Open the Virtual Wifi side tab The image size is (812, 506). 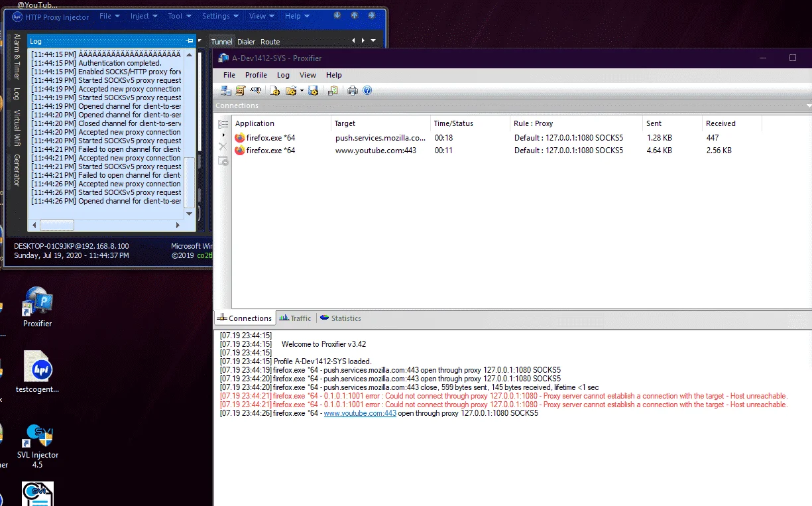(17, 128)
